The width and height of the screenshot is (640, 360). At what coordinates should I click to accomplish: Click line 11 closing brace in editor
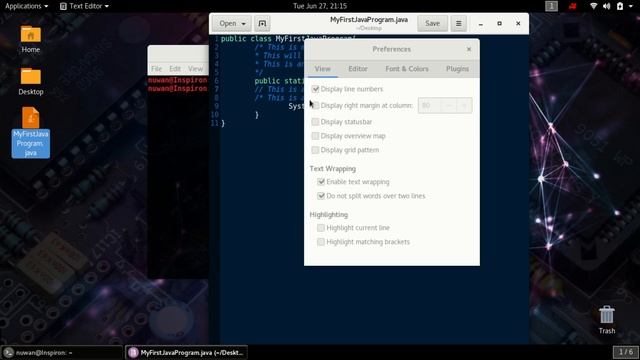[223, 123]
